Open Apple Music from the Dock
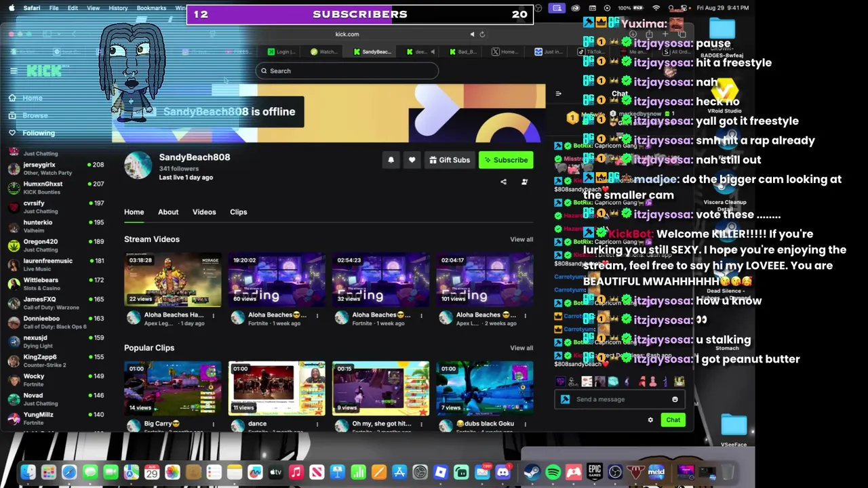 pos(296,472)
